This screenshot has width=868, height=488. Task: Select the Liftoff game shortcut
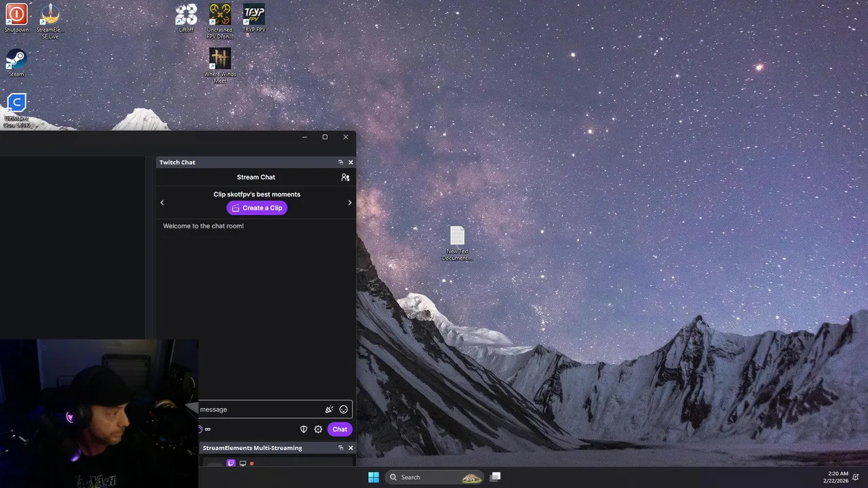[186, 18]
